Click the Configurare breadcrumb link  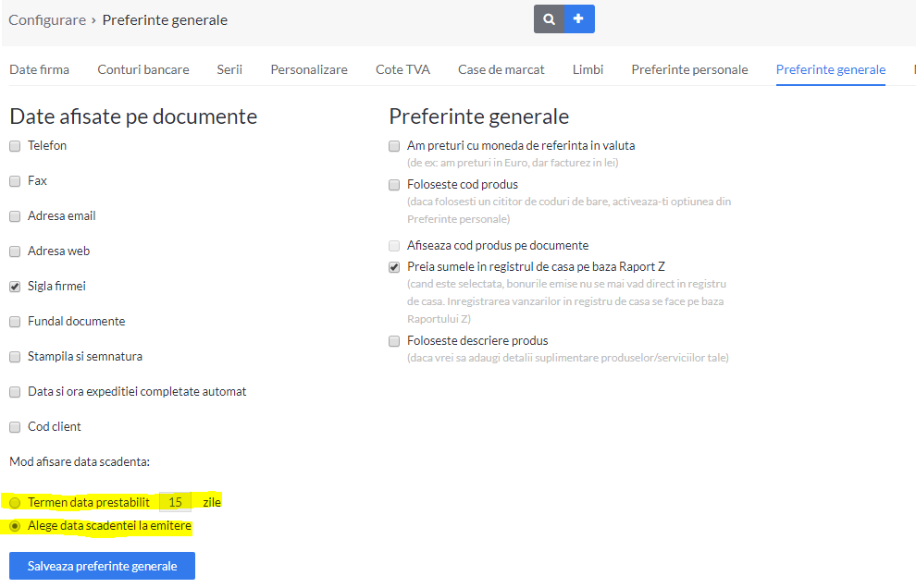pyautogui.click(x=47, y=19)
